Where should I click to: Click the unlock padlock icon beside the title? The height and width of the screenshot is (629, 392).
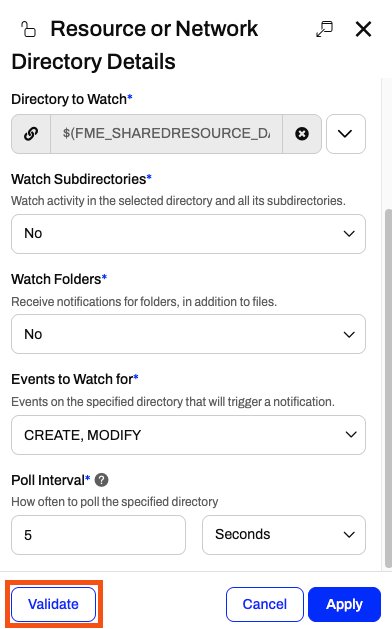[28, 29]
